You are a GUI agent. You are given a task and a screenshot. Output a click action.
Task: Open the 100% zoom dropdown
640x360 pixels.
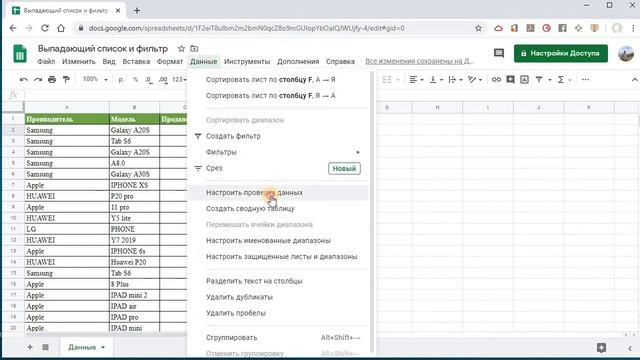point(95,79)
